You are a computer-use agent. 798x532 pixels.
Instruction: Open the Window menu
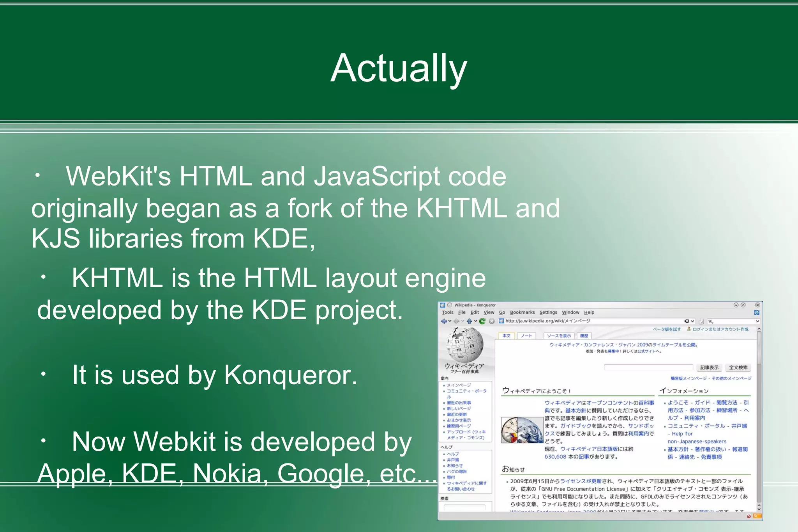point(570,313)
